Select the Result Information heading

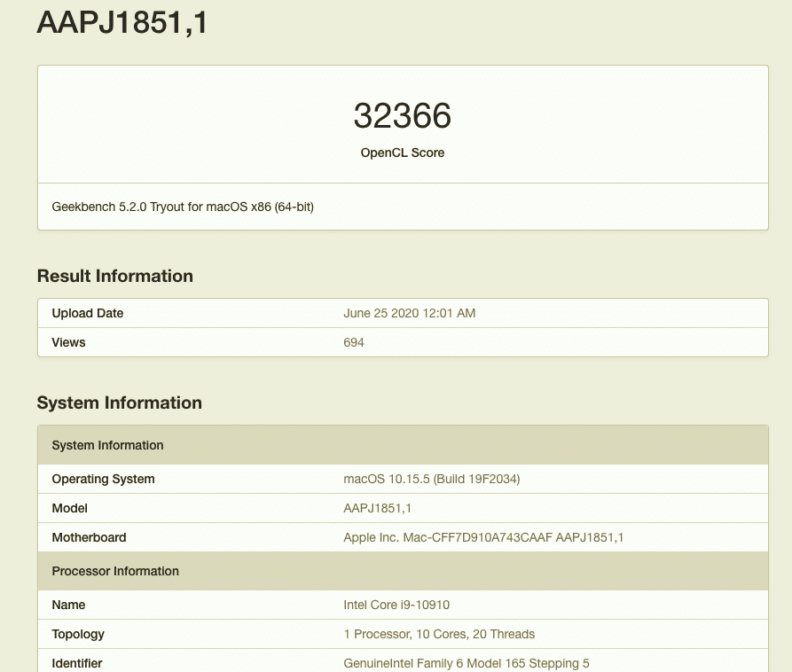(114, 276)
